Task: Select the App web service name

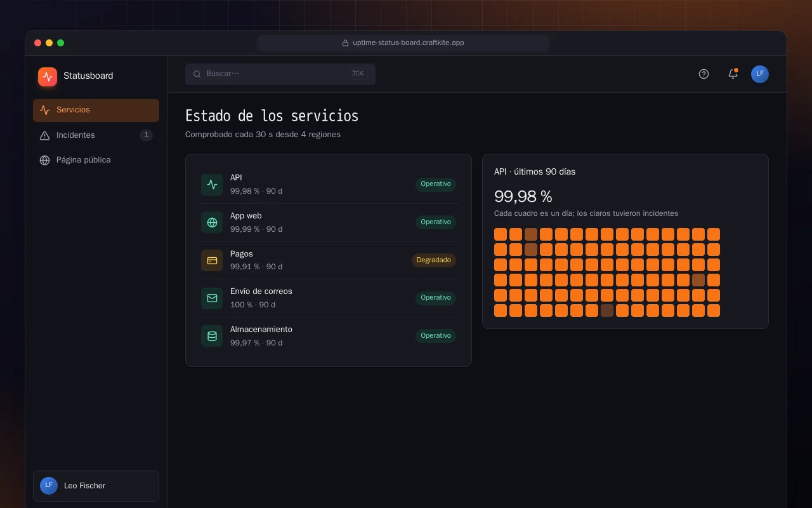Action: [246, 216]
